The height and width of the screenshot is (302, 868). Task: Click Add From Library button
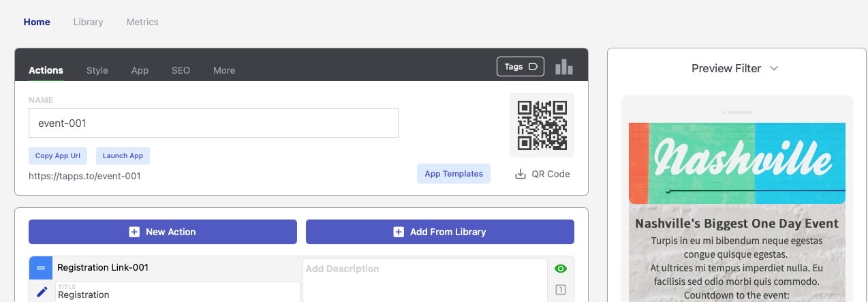[x=439, y=232]
